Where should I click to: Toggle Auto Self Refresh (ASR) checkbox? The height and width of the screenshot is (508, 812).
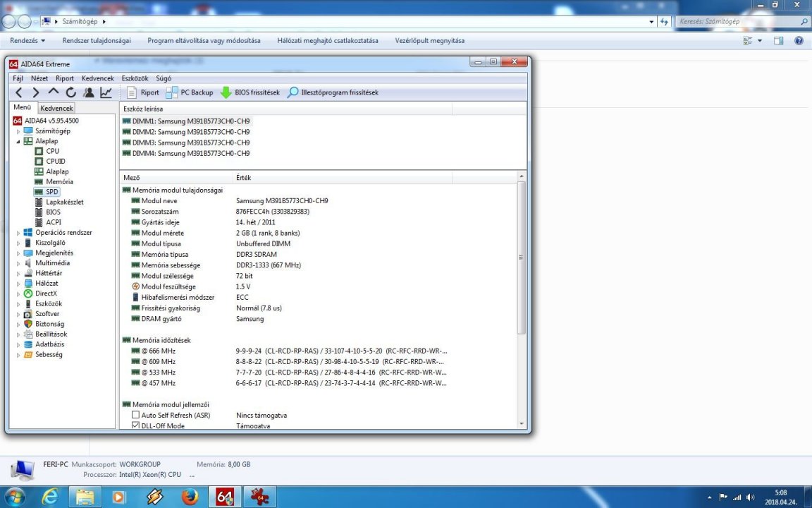pyautogui.click(x=135, y=415)
